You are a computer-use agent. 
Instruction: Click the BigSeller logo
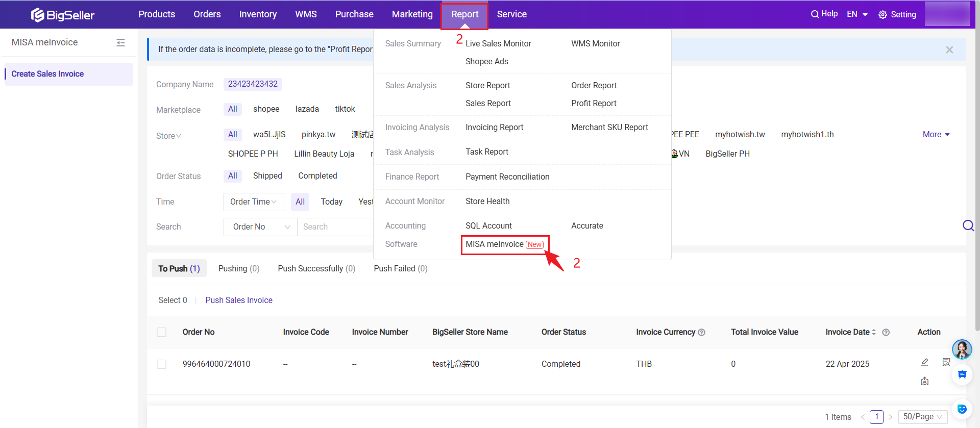tap(63, 15)
